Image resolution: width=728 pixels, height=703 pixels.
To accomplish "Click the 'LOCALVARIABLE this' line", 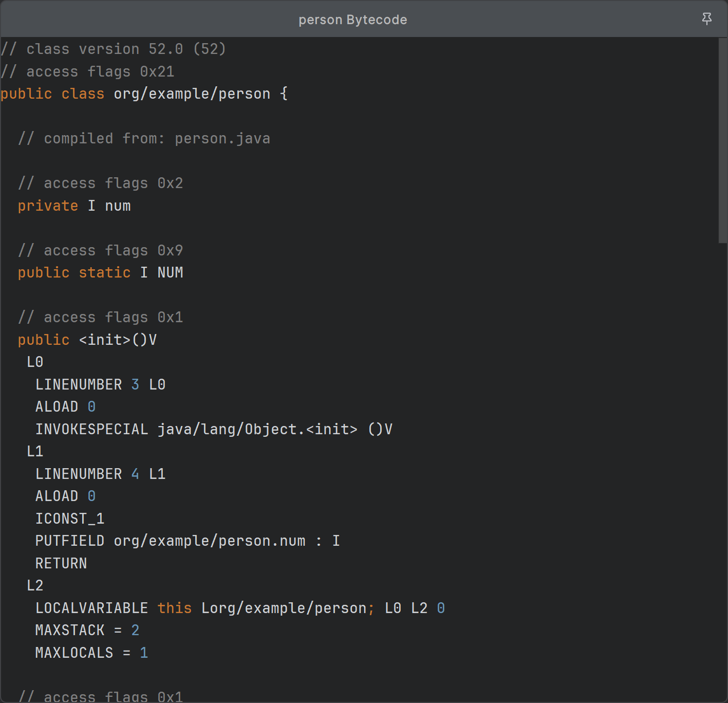I will [240, 608].
